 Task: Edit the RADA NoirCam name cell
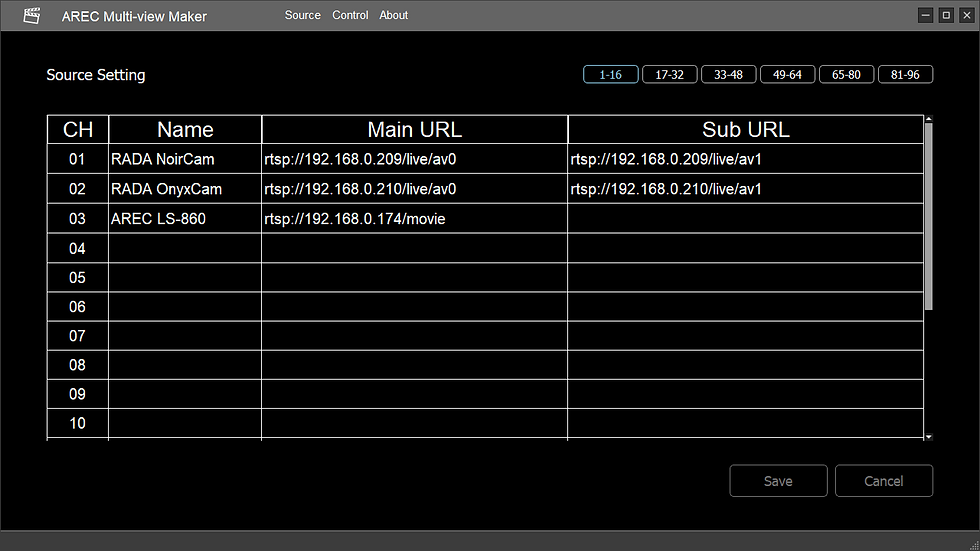185,159
